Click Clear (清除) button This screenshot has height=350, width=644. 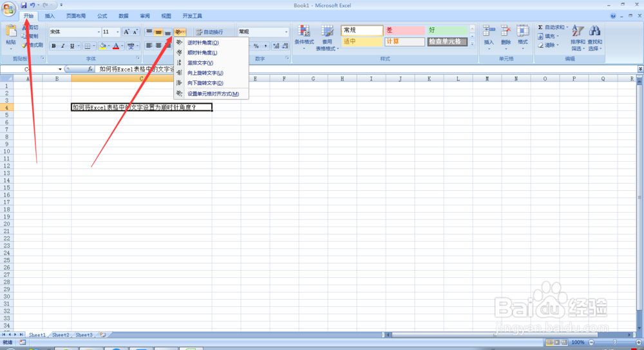548,45
